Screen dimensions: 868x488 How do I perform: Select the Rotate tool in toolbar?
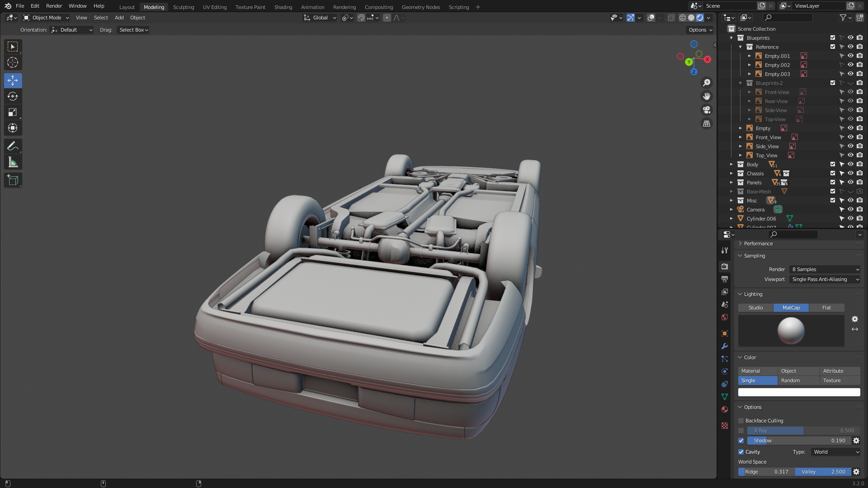[x=13, y=96]
